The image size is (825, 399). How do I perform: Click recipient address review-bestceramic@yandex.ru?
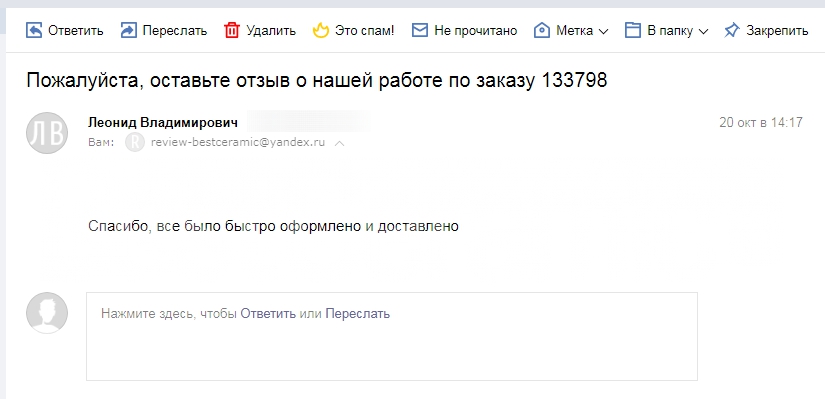238,142
